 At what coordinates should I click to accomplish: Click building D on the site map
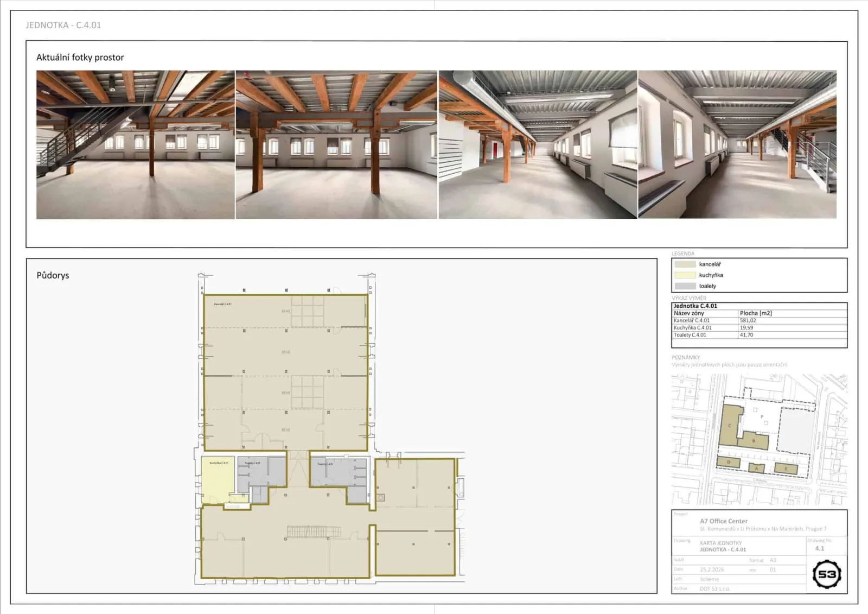tap(729, 463)
